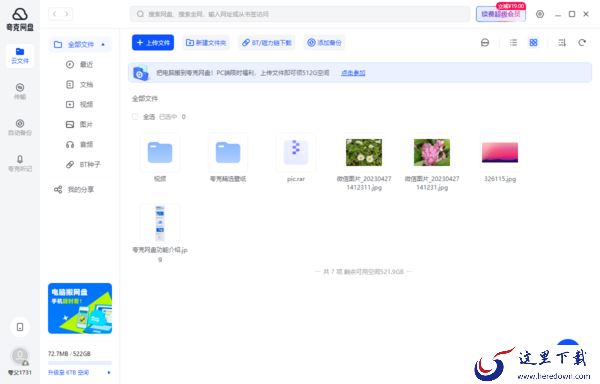Click the 72.7MB / 522GB storage text

[69, 354]
